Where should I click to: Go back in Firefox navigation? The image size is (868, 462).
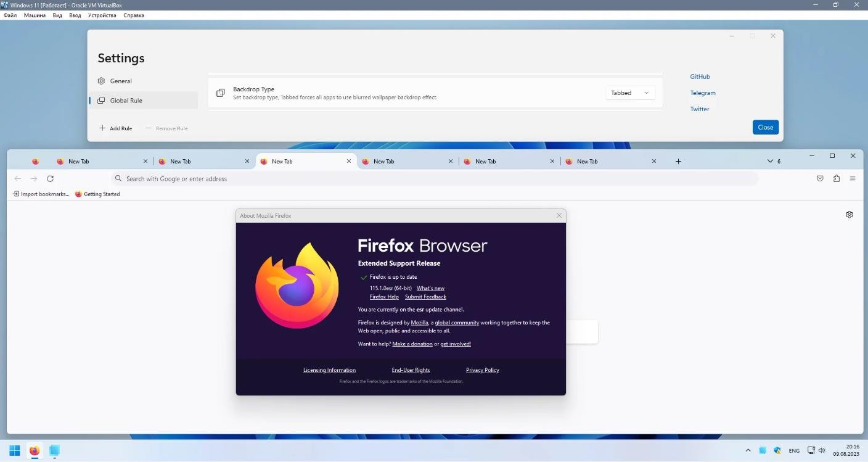coord(17,178)
